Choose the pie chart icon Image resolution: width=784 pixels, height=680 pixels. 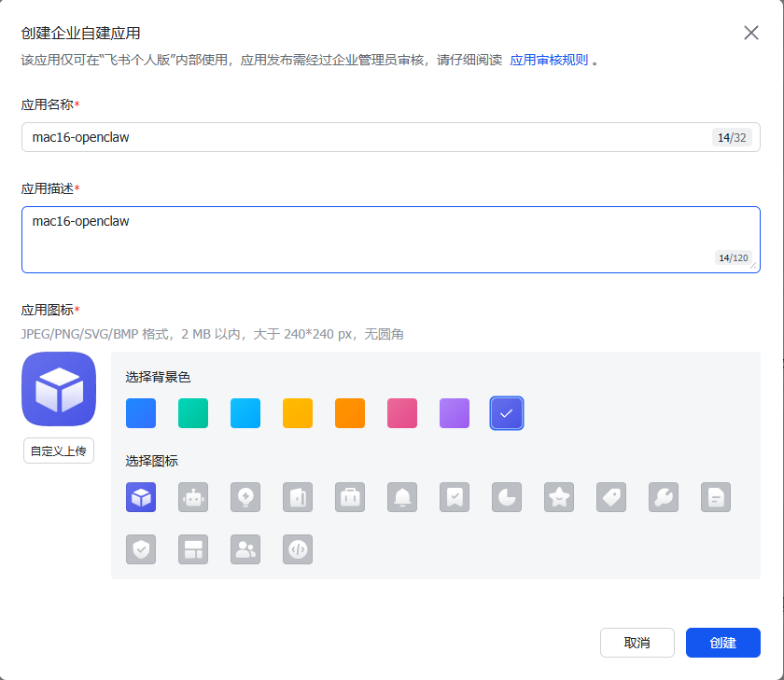pyautogui.click(x=507, y=497)
